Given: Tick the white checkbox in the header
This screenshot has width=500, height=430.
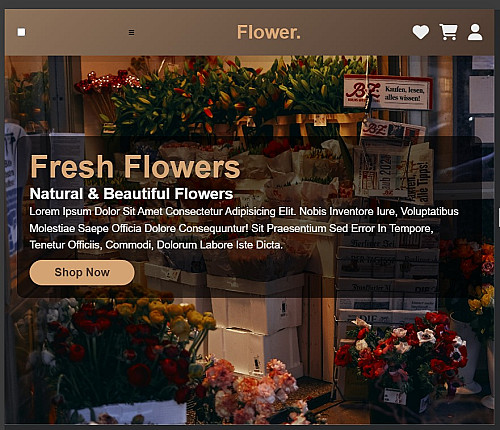Looking at the screenshot, I should click(21, 32).
